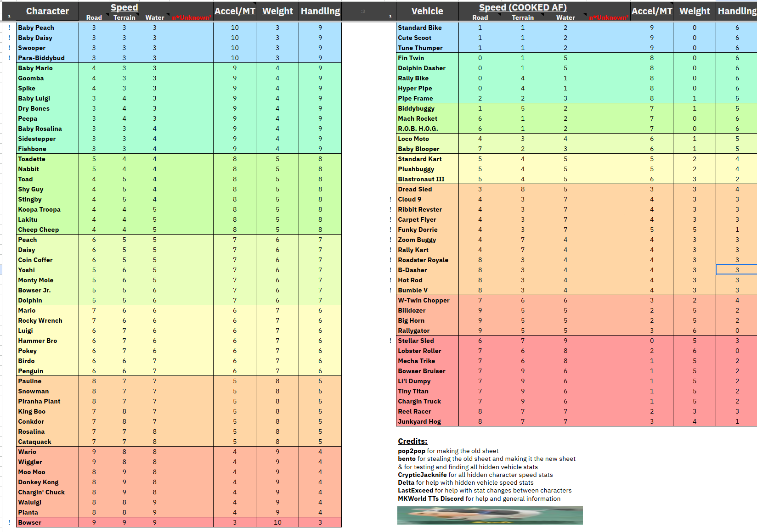Image resolution: width=757 pixels, height=532 pixels.
Task: Open the thumbnail image below the credits
Action: [x=490, y=515]
